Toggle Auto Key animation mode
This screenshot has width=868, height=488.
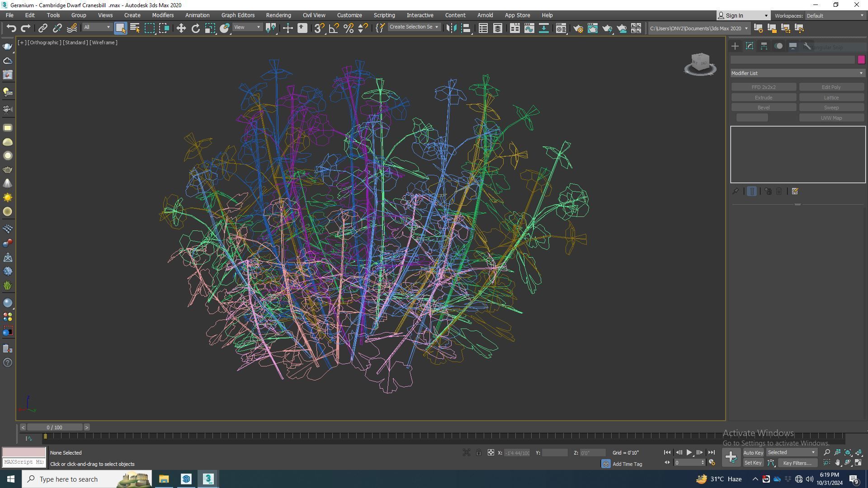[753, 452]
